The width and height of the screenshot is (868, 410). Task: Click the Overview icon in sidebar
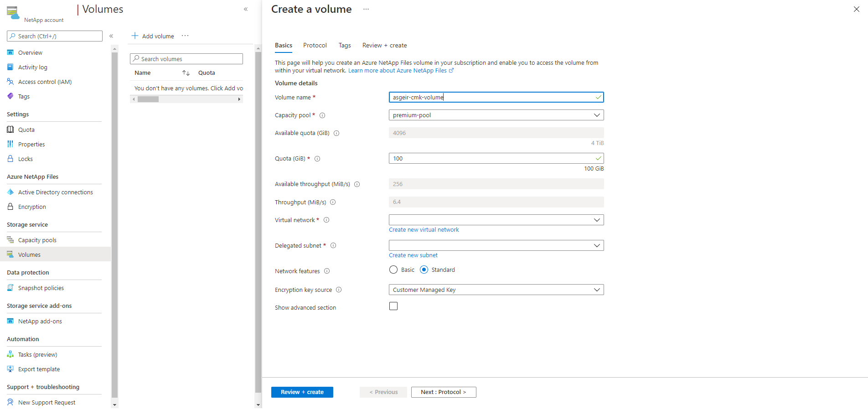tap(10, 52)
